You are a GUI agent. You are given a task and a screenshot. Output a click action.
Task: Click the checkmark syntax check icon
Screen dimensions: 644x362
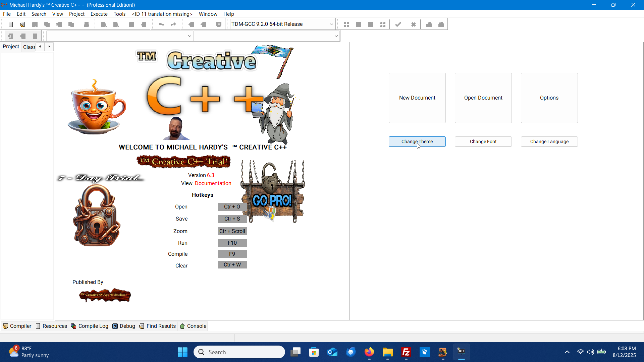tap(398, 24)
